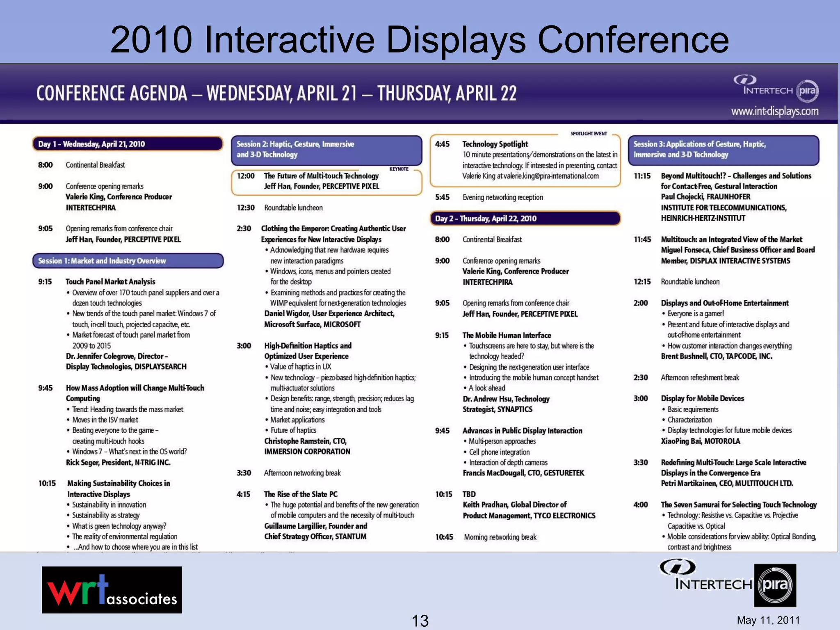This screenshot has height=630, width=840.
Task: Select 'Petri Martikainen, CEO, MULTITOUCH LTD.' line
Action: tap(727, 484)
